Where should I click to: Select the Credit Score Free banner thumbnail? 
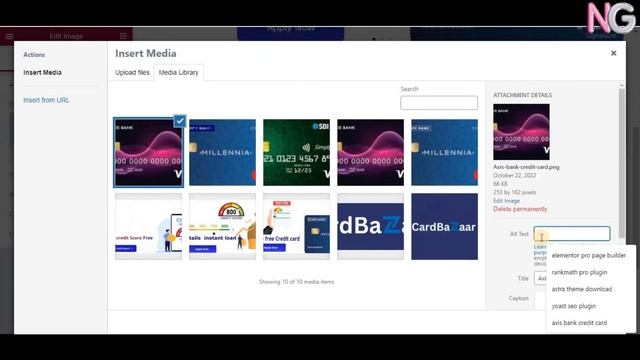[149, 227]
